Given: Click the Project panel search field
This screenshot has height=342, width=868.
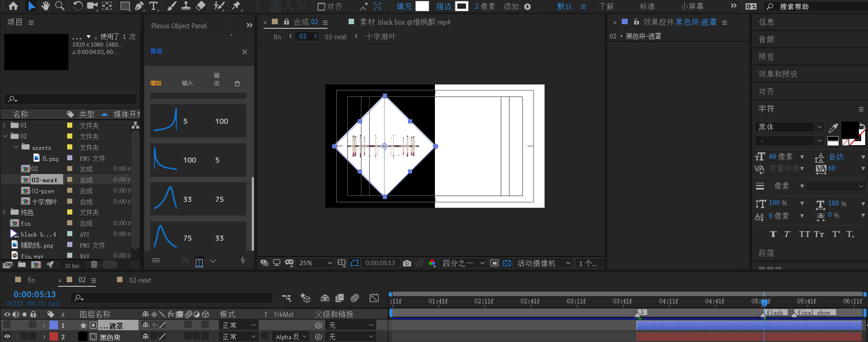Looking at the screenshot, I should (x=70, y=99).
